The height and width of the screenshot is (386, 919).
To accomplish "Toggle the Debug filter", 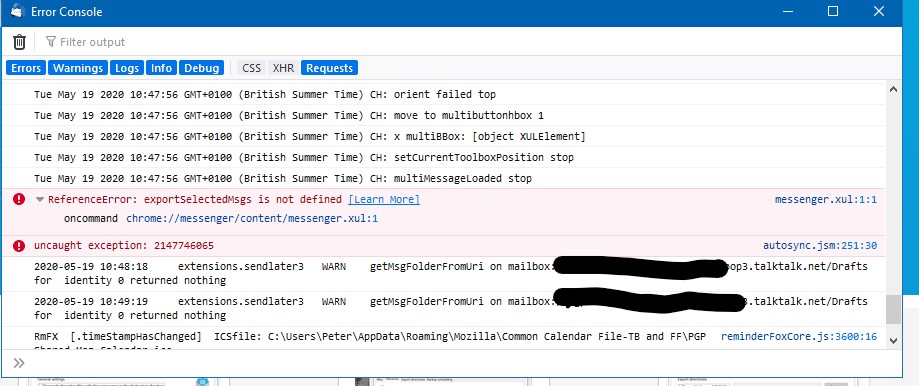I will pos(201,68).
